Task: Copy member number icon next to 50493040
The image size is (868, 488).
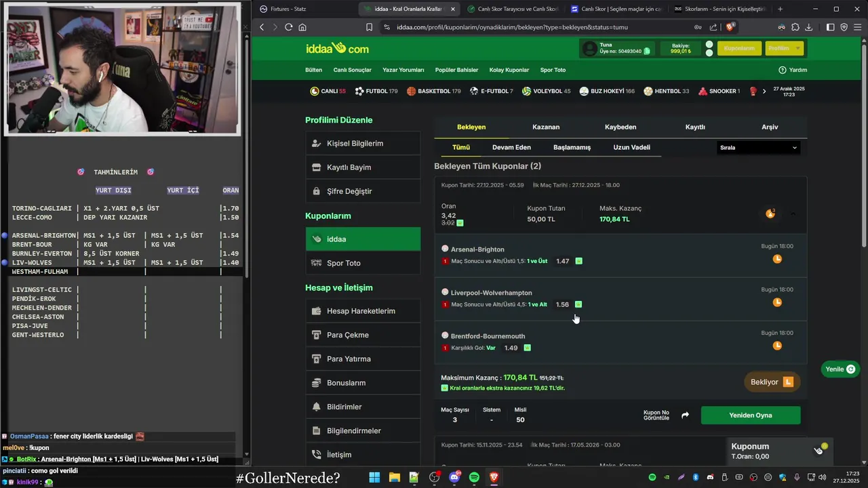Action: [x=647, y=51]
